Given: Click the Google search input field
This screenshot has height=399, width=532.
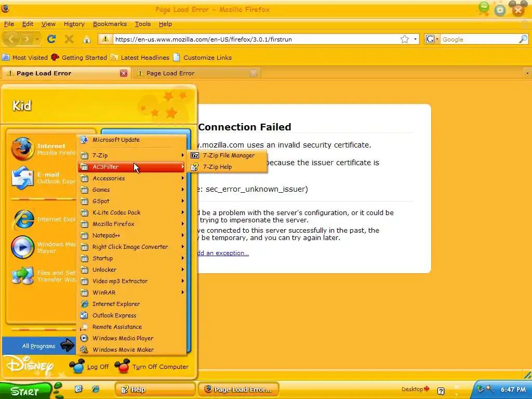Looking at the screenshot, I should [480, 39].
